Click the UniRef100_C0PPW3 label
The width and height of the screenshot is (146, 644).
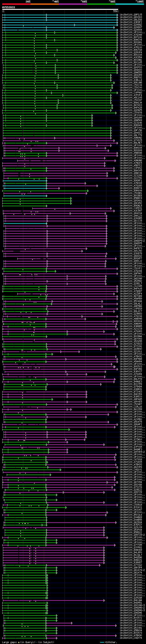point(131,93)
